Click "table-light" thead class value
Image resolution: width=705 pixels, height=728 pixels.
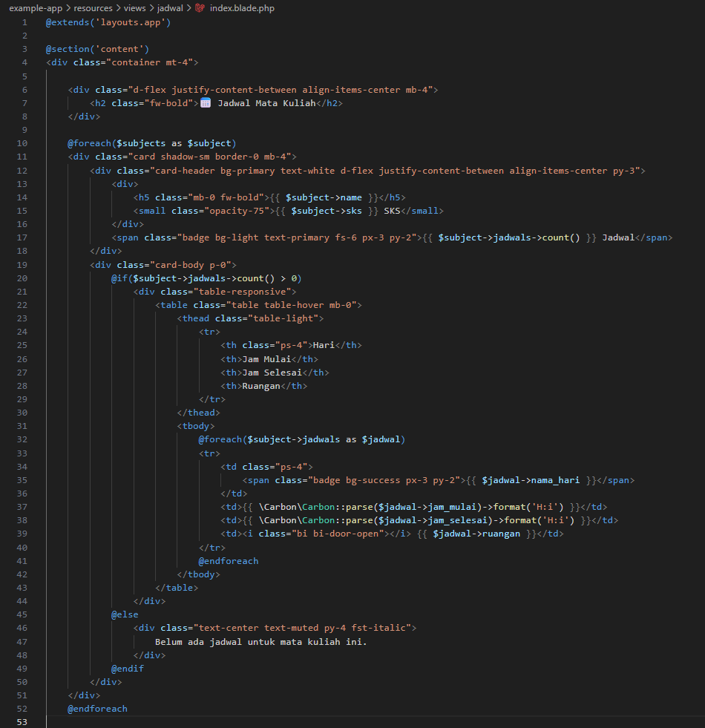click(x=283, y=318)
